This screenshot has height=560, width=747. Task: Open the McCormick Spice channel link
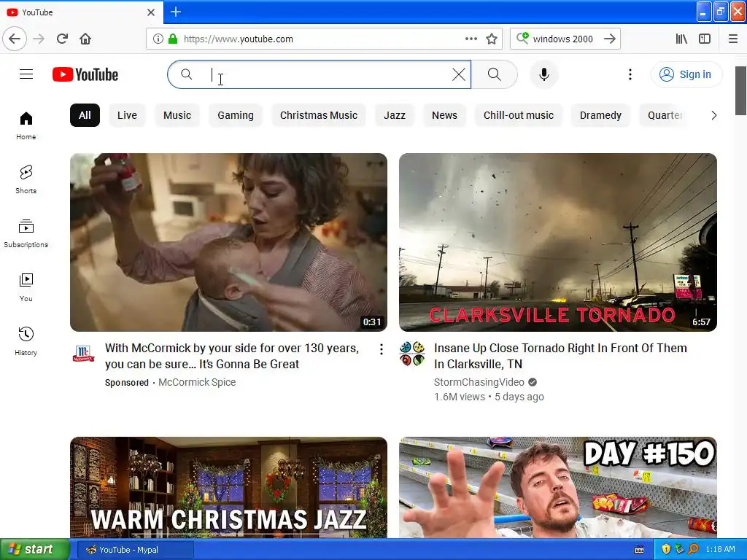coord(197,382)
